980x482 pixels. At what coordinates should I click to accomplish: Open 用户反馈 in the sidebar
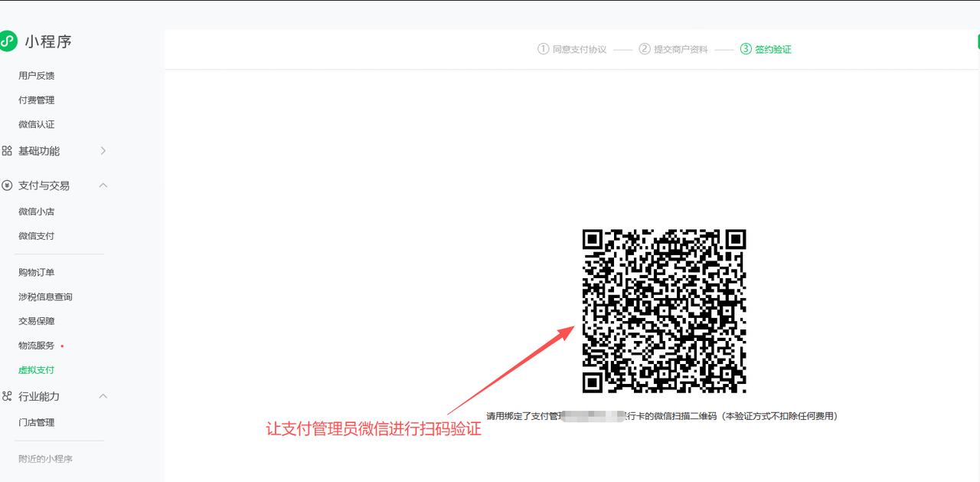pyautogui.click(x=37, y=76)
